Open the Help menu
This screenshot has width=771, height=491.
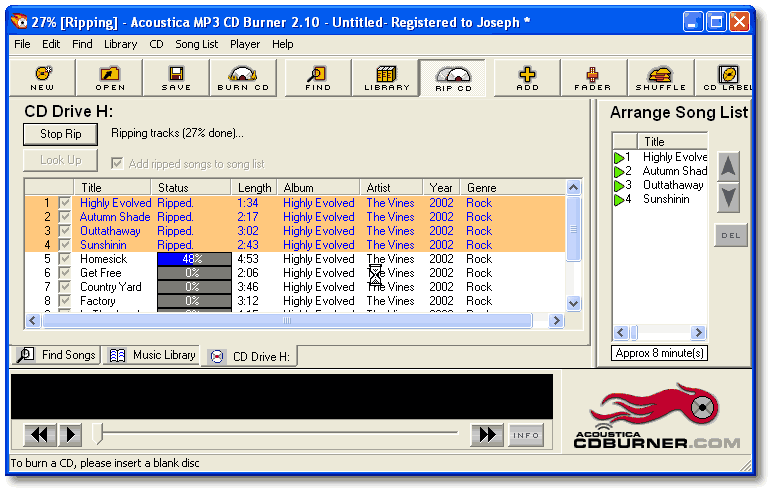283,44
